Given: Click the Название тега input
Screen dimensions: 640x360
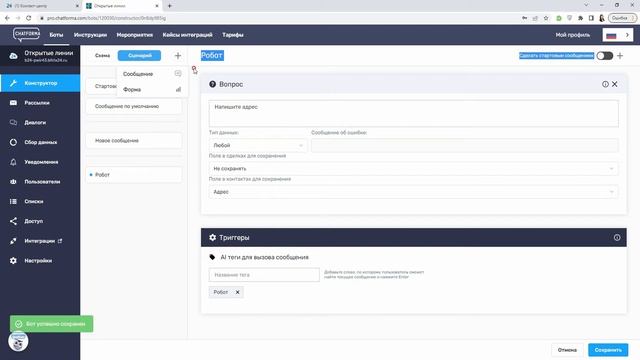Looking at the screenshot, I should click(264, 275).
